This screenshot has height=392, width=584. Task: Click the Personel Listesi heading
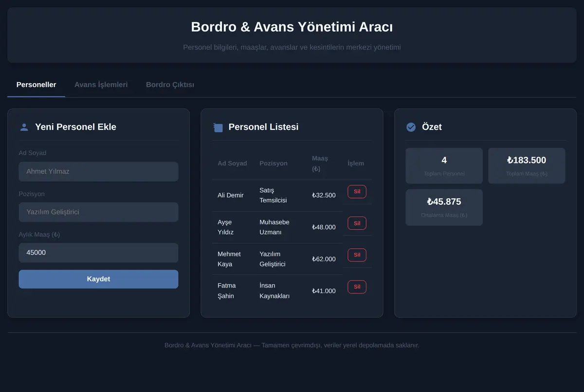[263, 127]
